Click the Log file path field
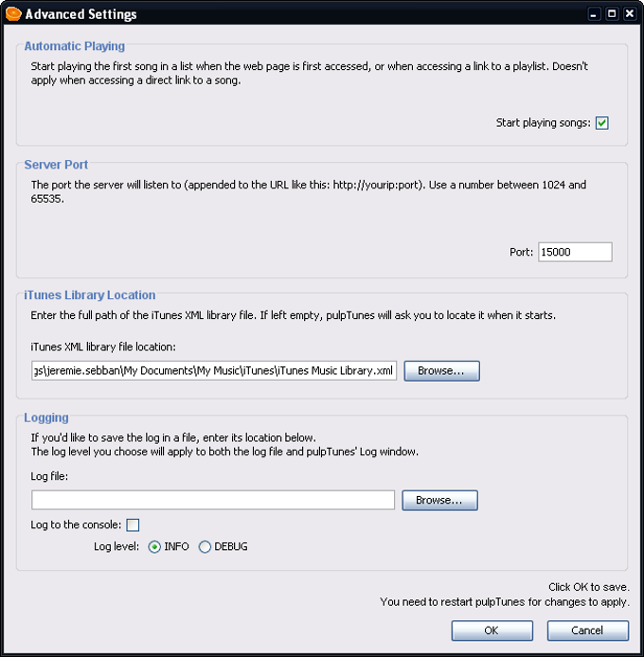Screen dimensions: 644x657 (213, 500)
